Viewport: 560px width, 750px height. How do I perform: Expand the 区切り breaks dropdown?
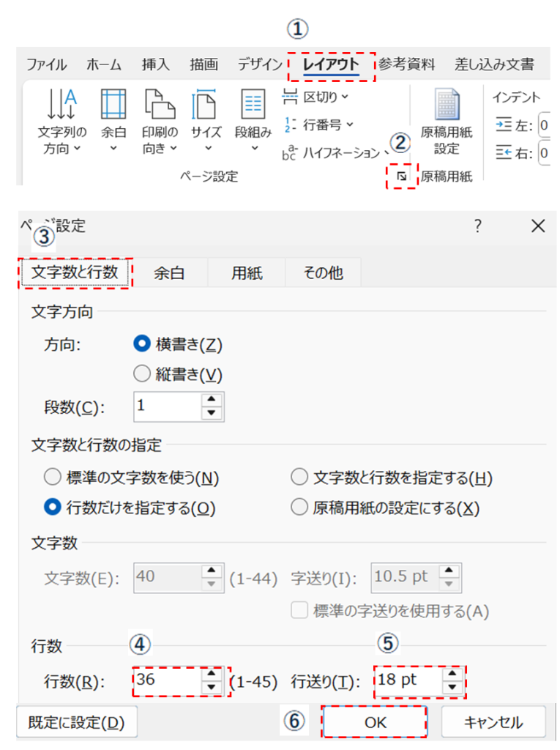point(317,97)
